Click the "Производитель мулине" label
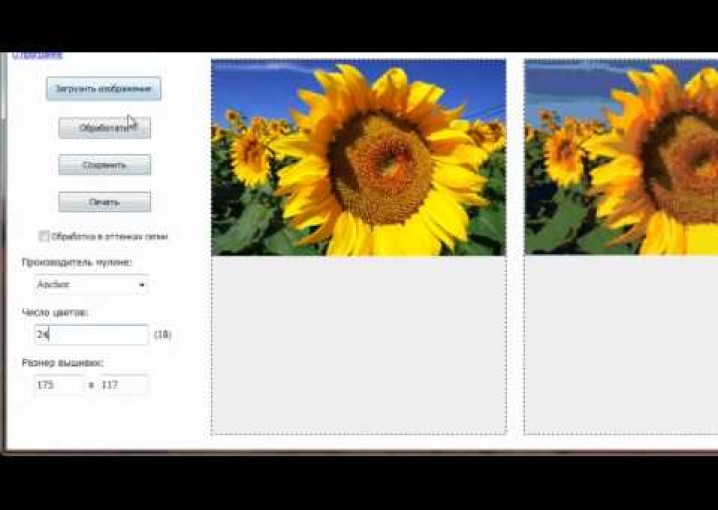 [77, 262]
